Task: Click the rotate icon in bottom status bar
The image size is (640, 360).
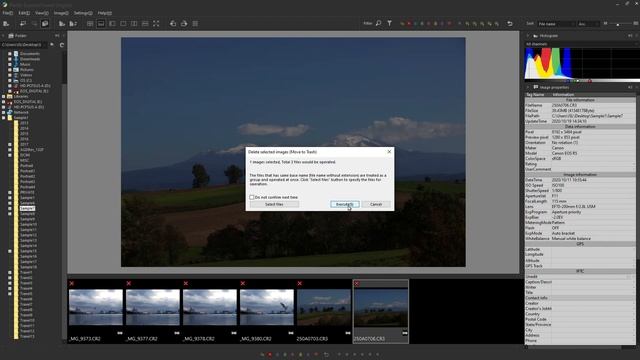Action: click(326, 355)
